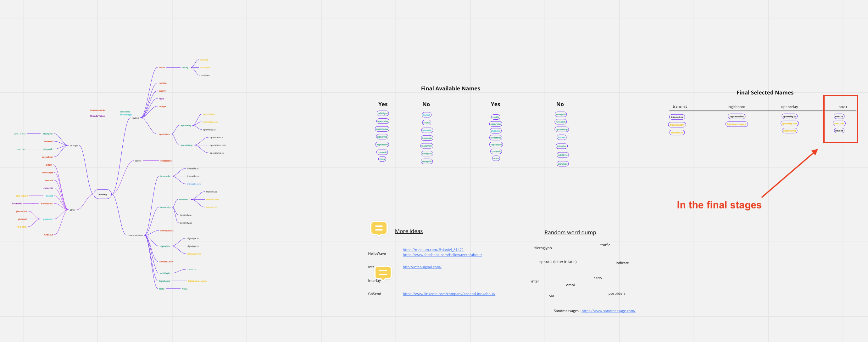Open the hellowaveco Facebook about link

click(x=442, y=255)
